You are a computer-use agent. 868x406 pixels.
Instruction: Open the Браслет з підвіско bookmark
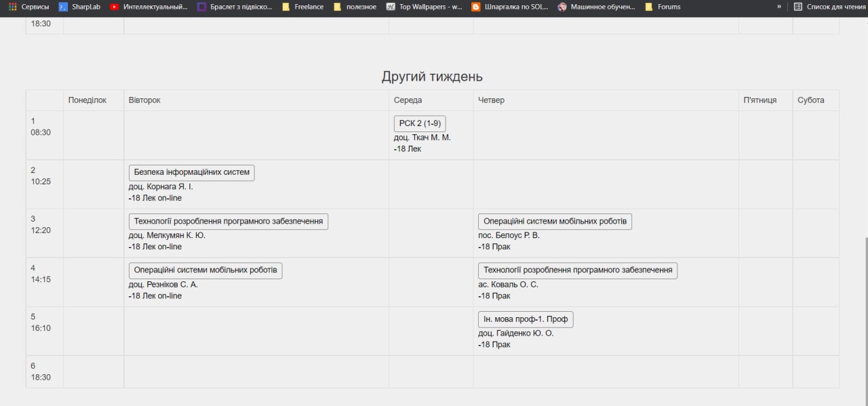coord(235,7)
